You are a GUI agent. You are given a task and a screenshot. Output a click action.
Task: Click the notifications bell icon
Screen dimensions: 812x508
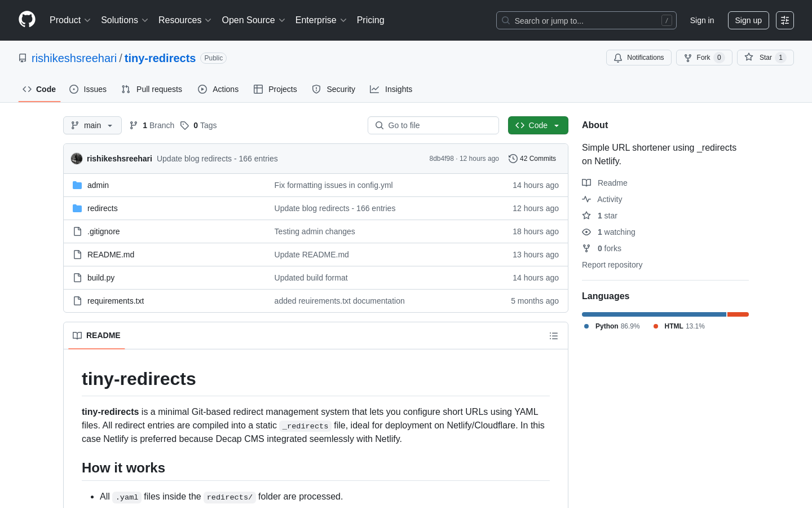[618, 58]
